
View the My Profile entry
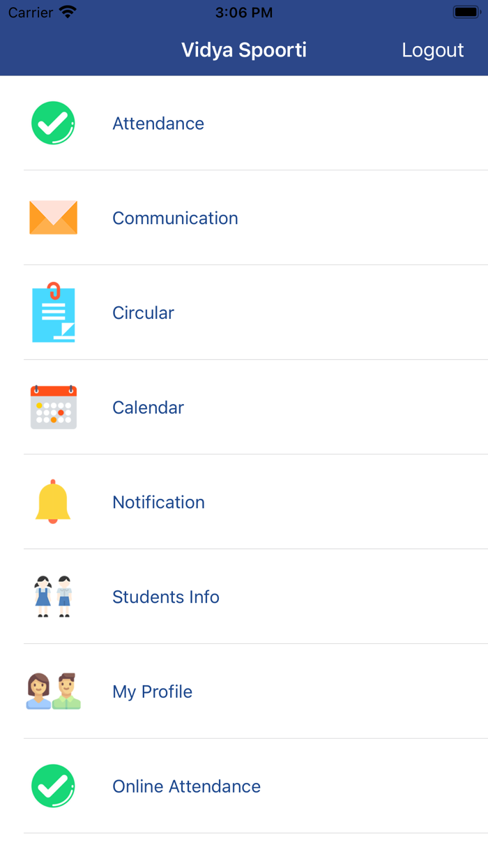152,691
